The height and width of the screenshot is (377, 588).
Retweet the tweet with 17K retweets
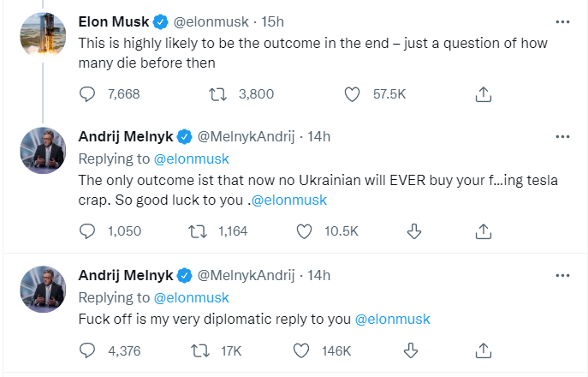(x=198, y=350)
